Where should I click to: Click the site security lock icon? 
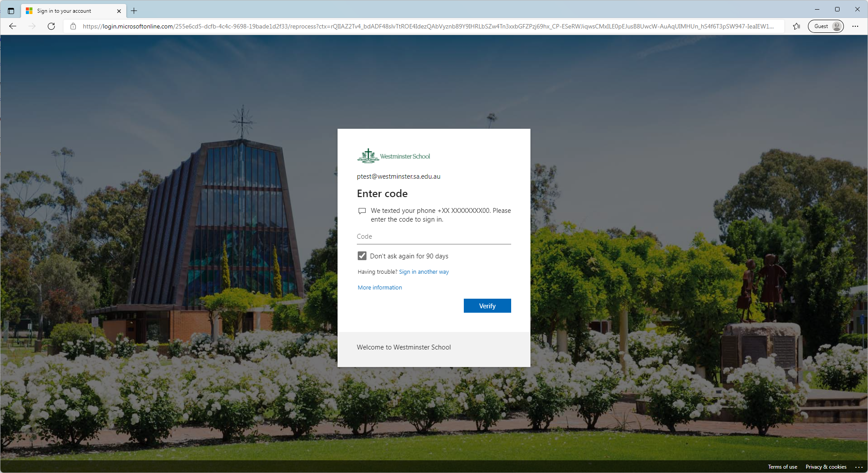click(73, 26)
